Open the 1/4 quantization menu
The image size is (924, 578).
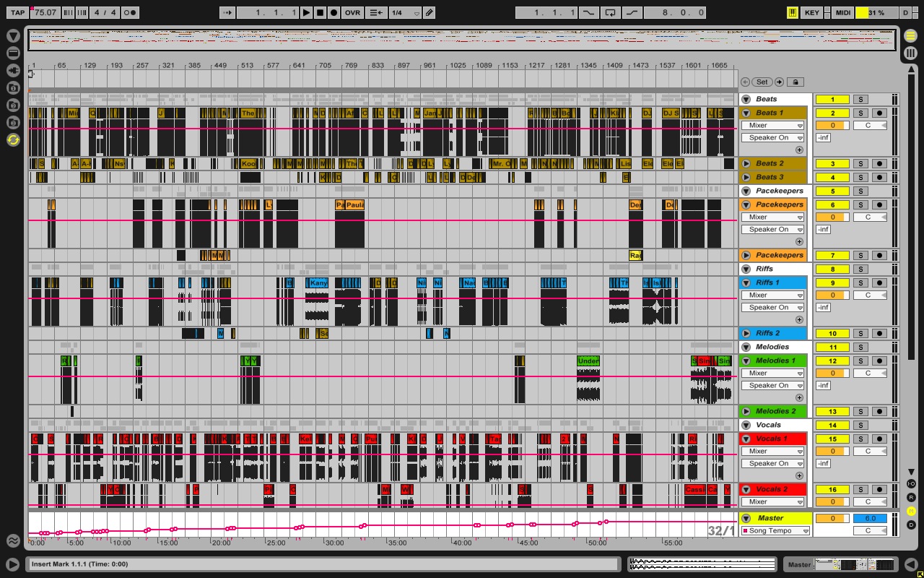[405, 12]
